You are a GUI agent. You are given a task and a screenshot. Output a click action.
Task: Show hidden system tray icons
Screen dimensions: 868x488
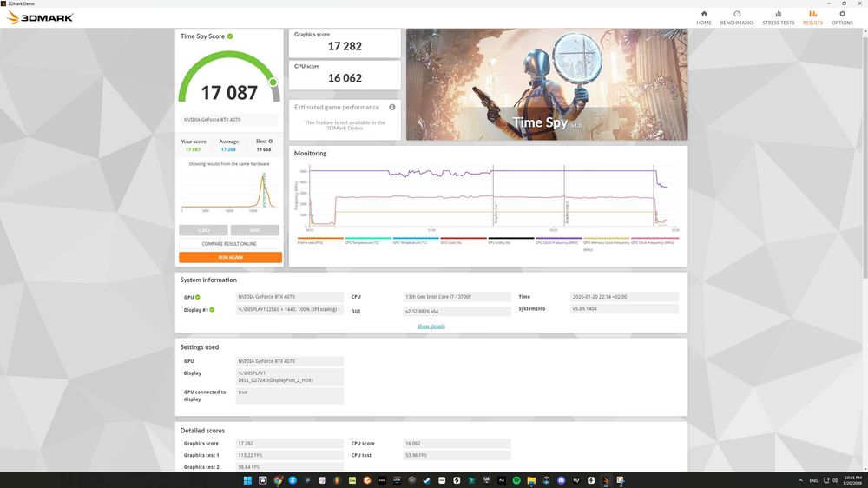[x=800, y=481]
